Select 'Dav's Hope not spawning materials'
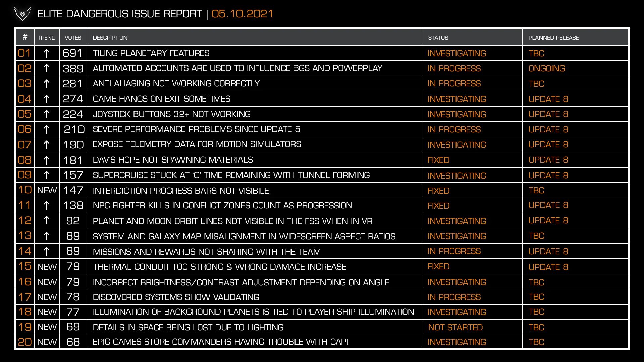The image size is (644, 362). 173,160
